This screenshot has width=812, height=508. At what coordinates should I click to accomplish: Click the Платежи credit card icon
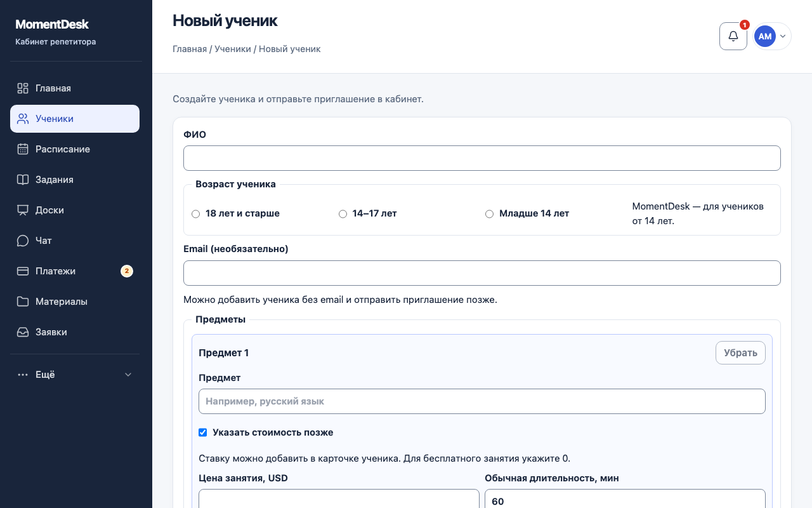point(23,271)
